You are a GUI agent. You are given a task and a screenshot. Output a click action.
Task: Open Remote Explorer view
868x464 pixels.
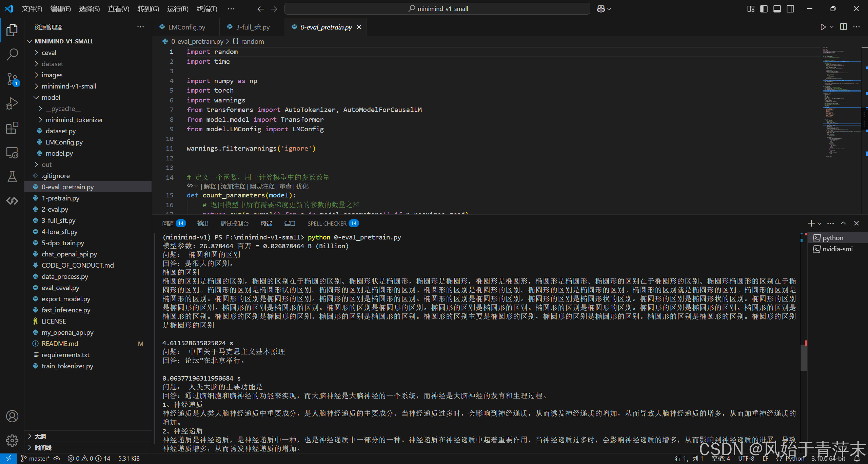tap(12, 153)
